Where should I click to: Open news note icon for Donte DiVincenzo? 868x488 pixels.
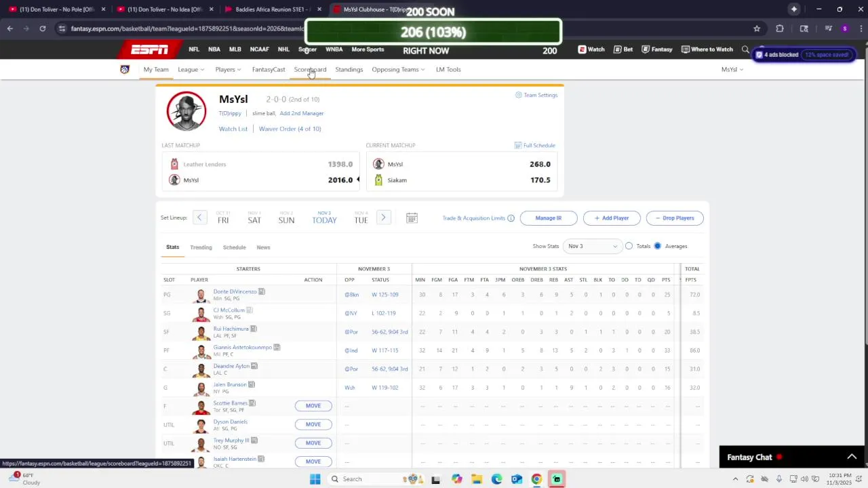click(261, 291)
